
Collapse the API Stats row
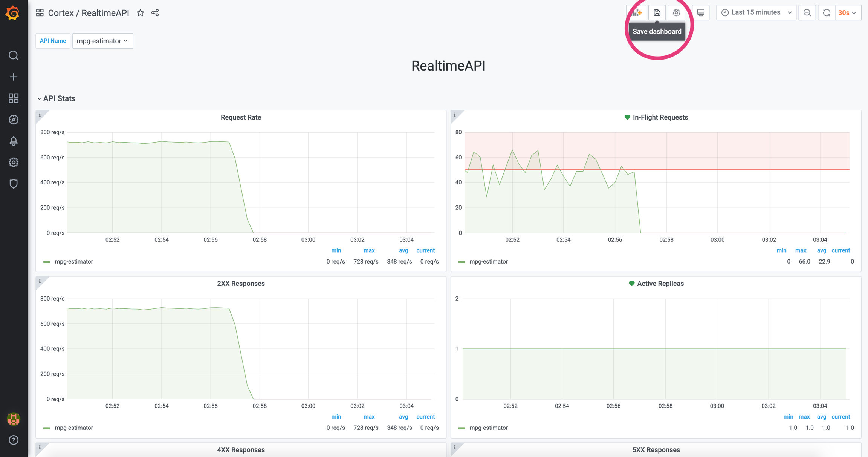point(57,98)
